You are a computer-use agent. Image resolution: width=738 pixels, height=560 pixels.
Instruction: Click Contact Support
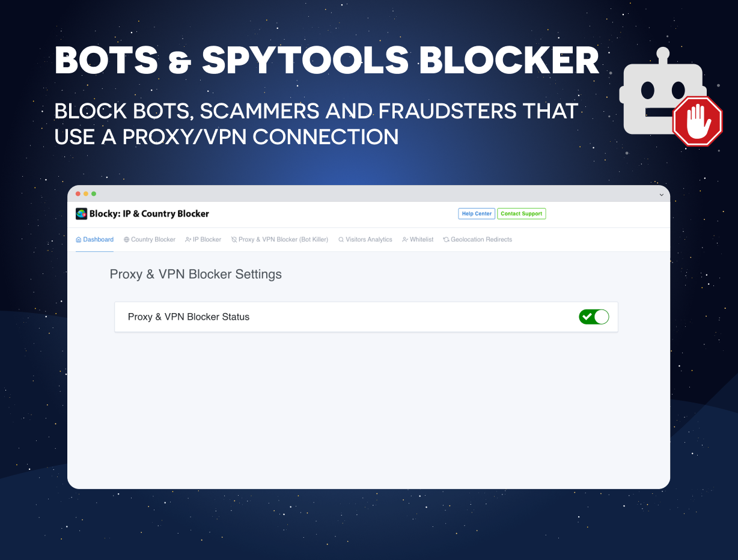point(521,213)
